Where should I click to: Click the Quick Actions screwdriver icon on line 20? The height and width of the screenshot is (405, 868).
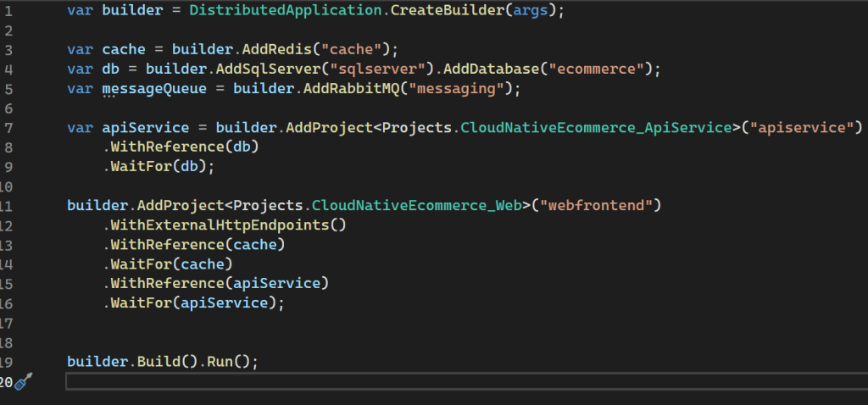[x=23, y=382]
